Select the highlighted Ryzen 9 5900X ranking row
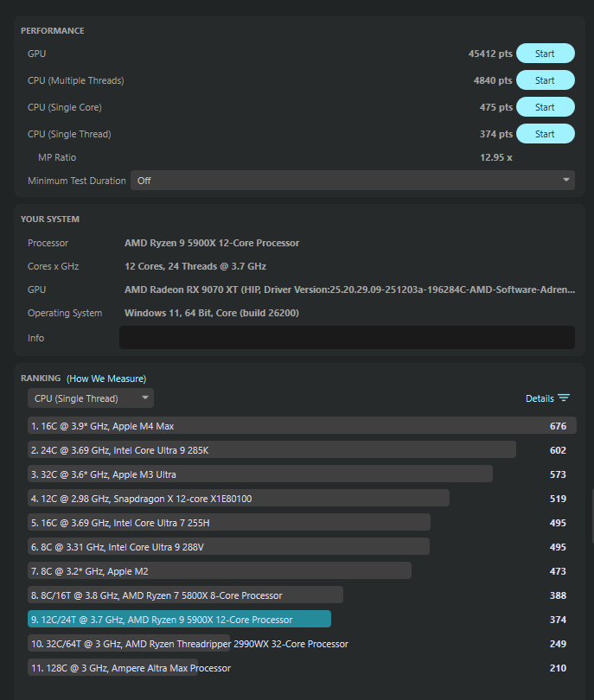 pos(179,619)
